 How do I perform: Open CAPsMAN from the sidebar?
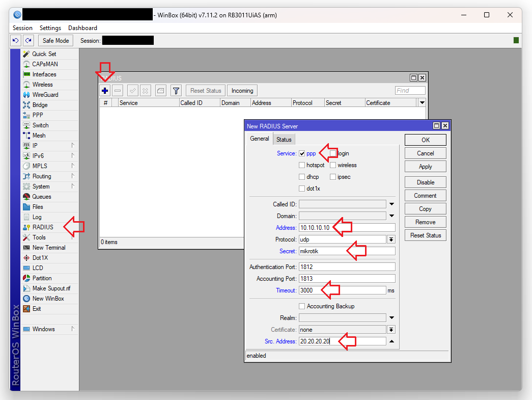[x=45, y=64]
